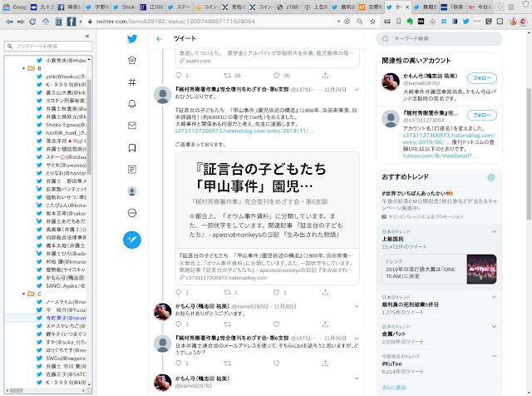532x396 pixels.
Task: Click the bookmark star in address bar
Action: point(372,22)
